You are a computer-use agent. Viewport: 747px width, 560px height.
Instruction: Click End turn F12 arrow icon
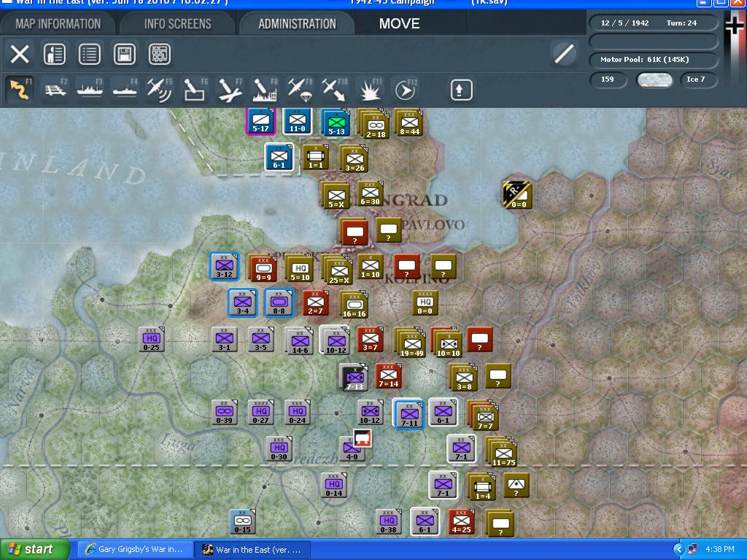[405, 90]
